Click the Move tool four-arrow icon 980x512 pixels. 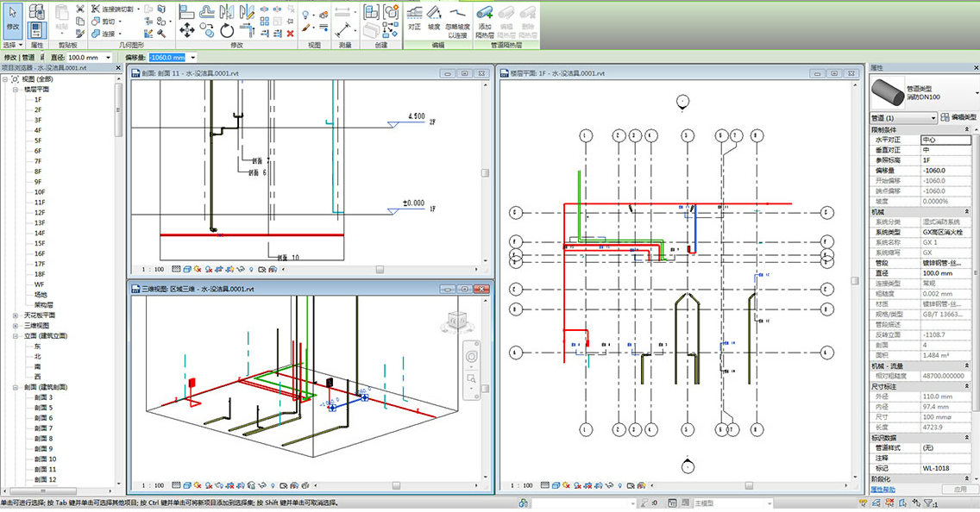[186, 30]
